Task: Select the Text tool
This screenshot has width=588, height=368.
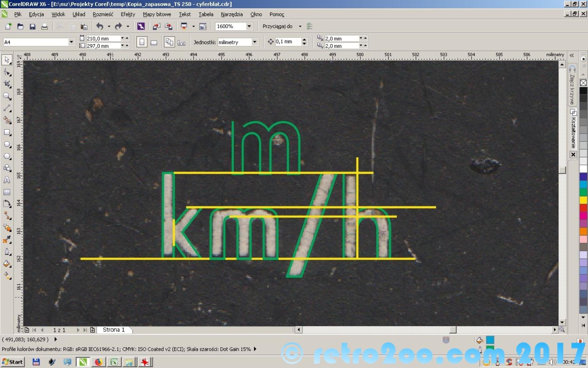Action: pos(7,180)
